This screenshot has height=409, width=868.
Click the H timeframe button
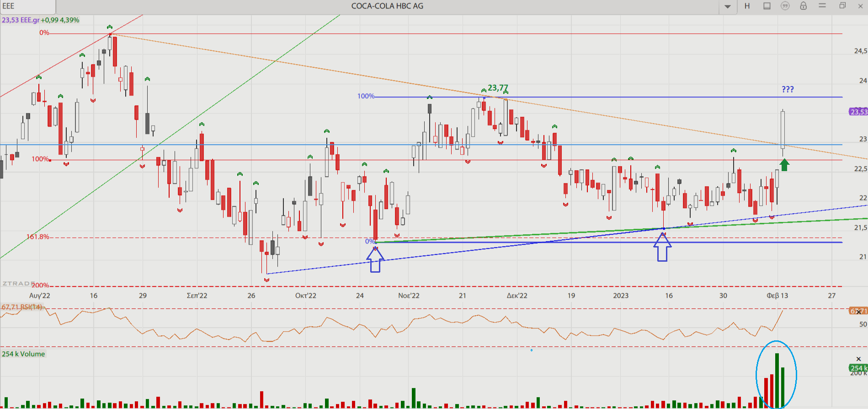tap(747, 6)
